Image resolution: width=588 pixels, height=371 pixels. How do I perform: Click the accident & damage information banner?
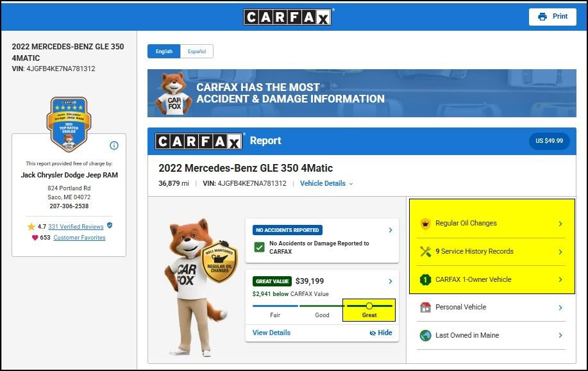tap(362, 94)
